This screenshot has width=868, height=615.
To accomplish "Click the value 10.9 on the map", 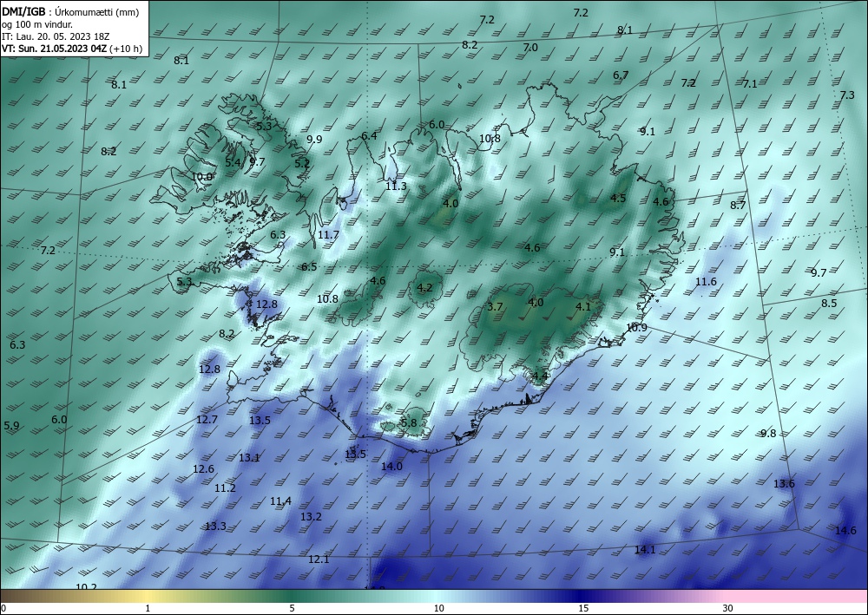I will pos(636,327).
